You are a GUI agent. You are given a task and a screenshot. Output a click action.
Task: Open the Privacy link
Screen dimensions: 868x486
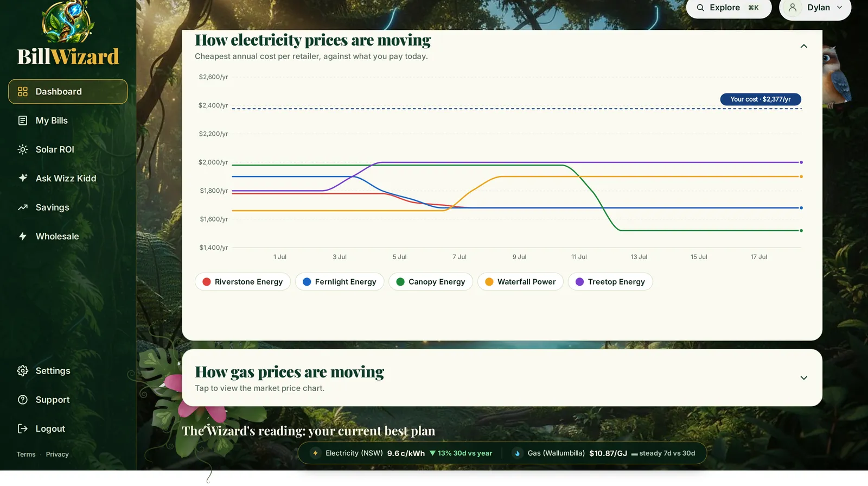[x=58, y=455]
